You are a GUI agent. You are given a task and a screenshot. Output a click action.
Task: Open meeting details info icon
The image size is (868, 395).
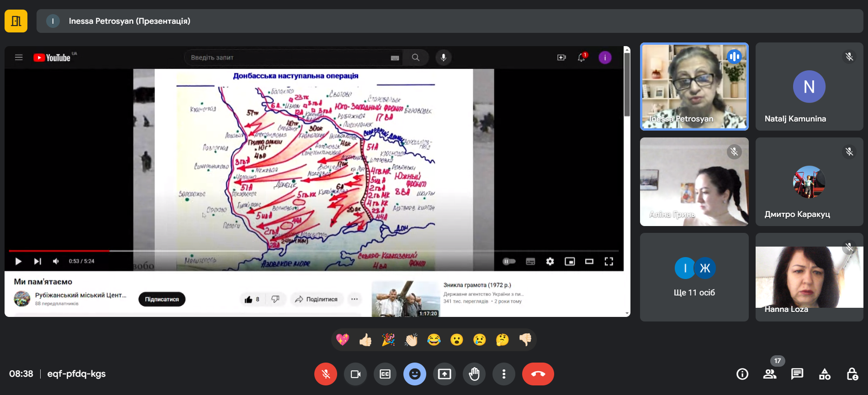click(742, 374)
